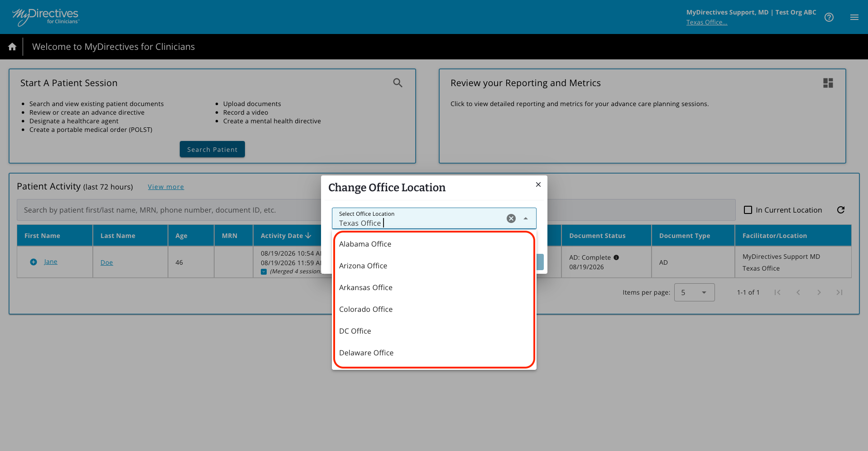This screenshot has height=451, width=868.
Task: Click the Facilitator/Location column header
Action: point(793,236)
